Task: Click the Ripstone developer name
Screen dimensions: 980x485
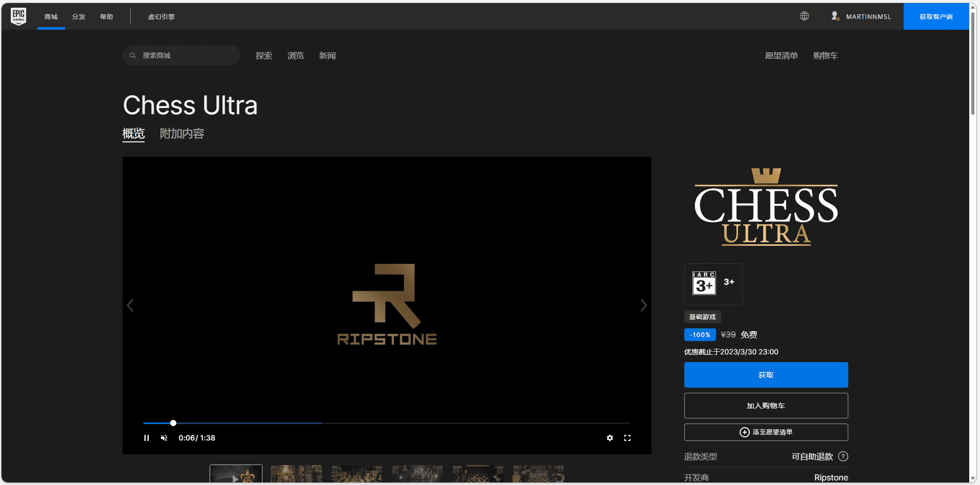Action: (831, 477)
